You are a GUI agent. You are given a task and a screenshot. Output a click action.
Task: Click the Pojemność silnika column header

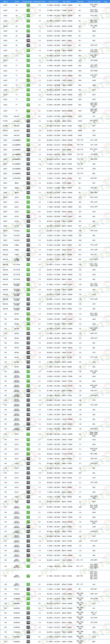tap(39, 2)
